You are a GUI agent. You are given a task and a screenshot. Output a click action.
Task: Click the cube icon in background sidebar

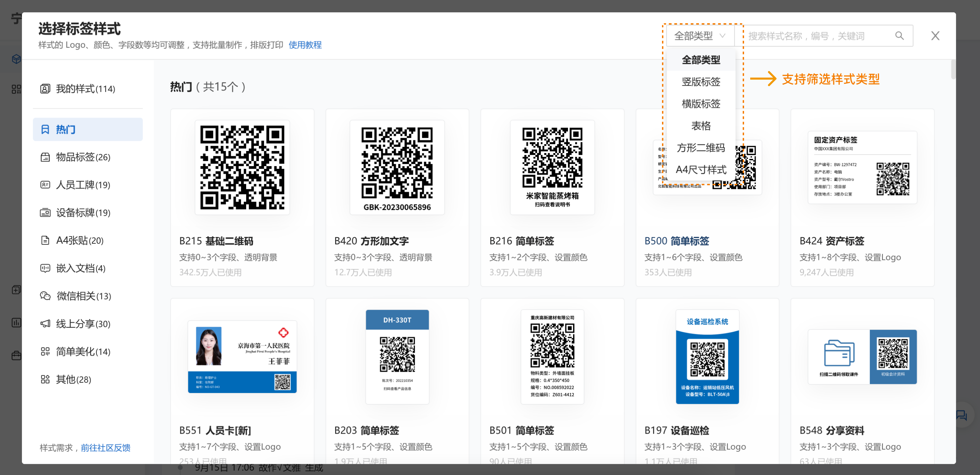pos(16,59)
